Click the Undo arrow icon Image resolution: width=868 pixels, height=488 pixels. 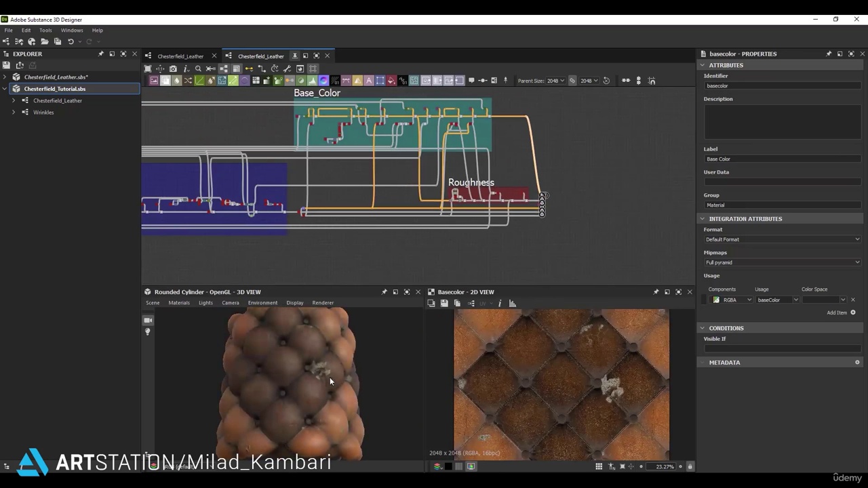[71, 41]
